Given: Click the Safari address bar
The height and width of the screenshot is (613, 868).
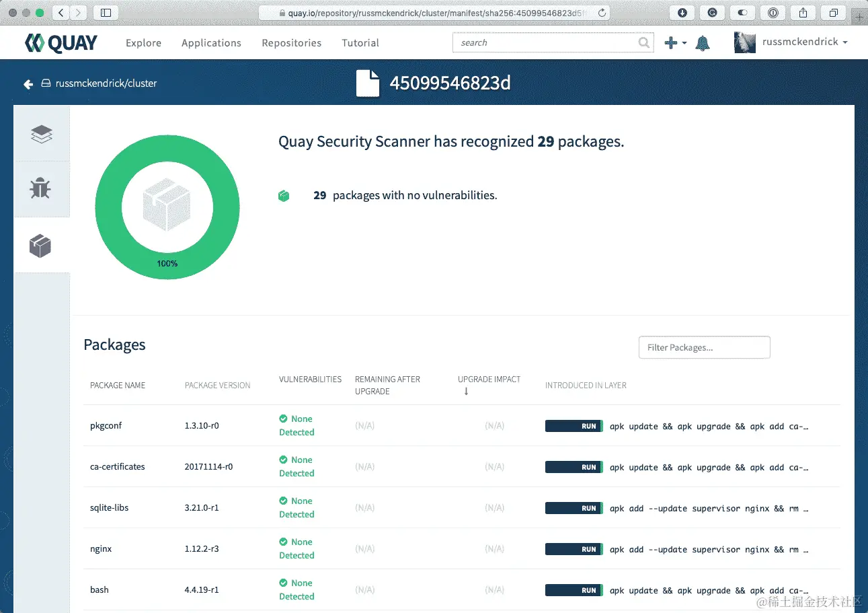Looking at the screenshot, I should [434, 13].
